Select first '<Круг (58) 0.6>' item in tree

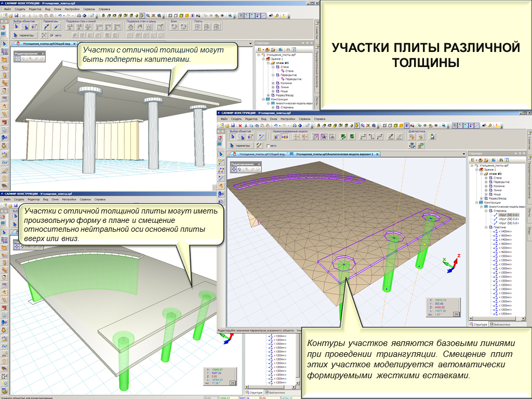(508, 214)
